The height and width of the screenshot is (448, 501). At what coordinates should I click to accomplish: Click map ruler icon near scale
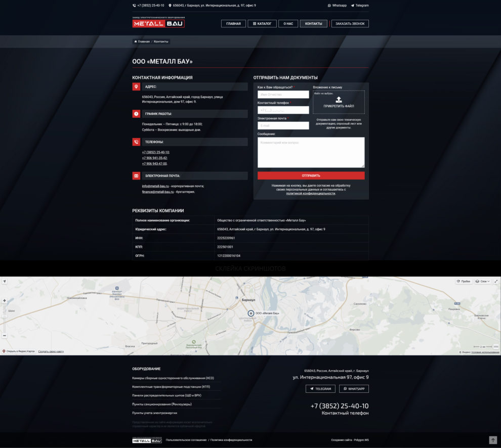click(495, 347)
